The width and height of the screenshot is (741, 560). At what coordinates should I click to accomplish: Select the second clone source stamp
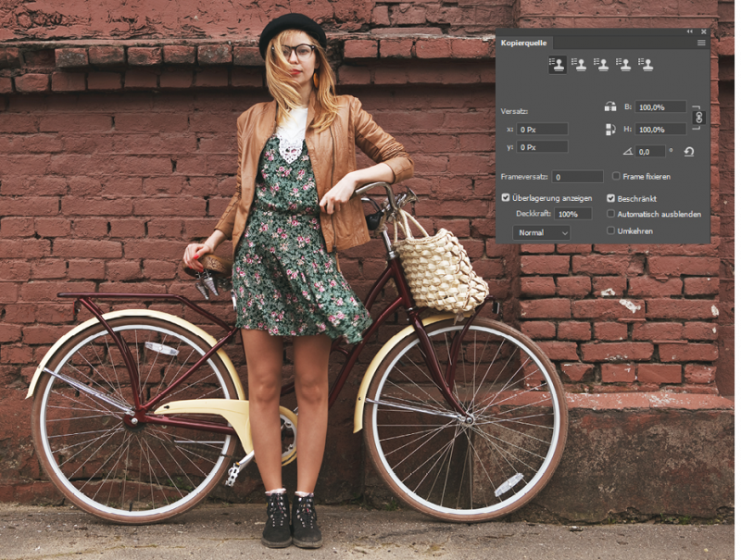(579, 65)
